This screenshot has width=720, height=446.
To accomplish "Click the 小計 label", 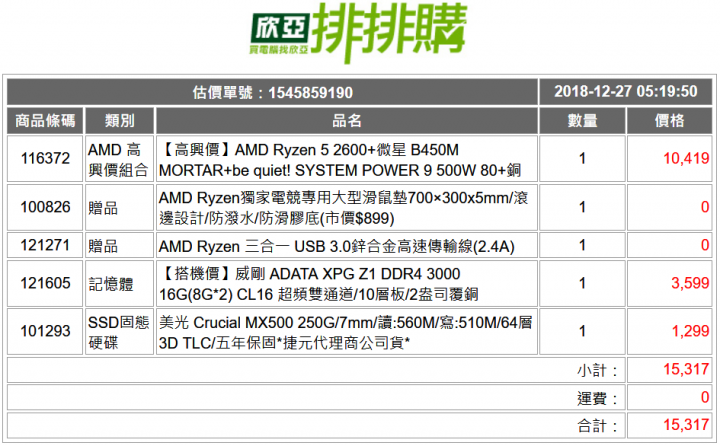I will 597,371.
